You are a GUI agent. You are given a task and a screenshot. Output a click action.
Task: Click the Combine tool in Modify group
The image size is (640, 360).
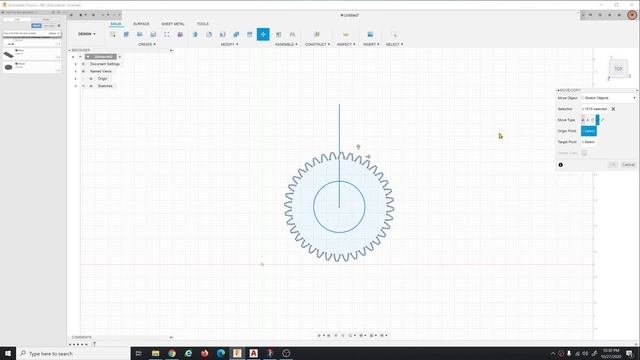(x=236, y=35)
